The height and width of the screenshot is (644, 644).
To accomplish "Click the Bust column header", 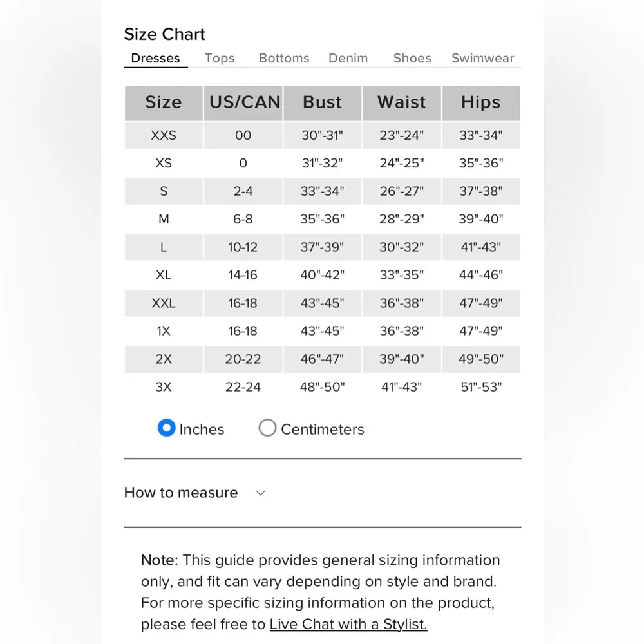I will pos(323,102).
